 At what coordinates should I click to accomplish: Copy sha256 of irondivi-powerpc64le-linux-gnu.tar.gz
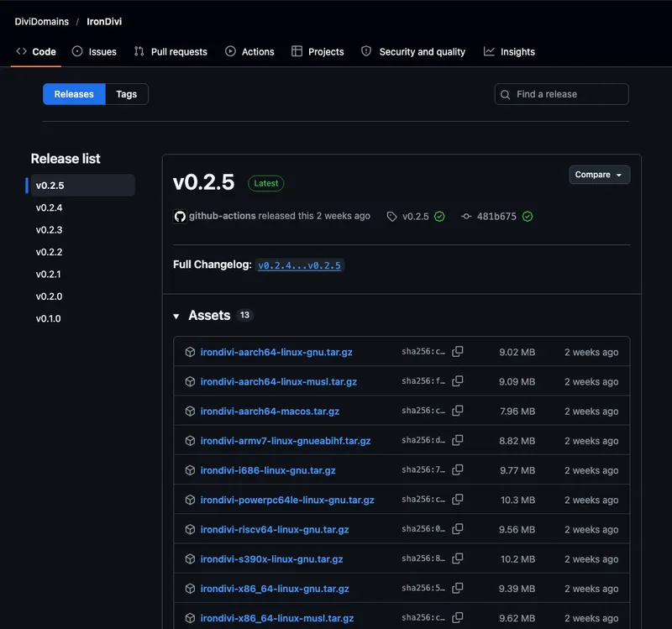pos(457,499)
